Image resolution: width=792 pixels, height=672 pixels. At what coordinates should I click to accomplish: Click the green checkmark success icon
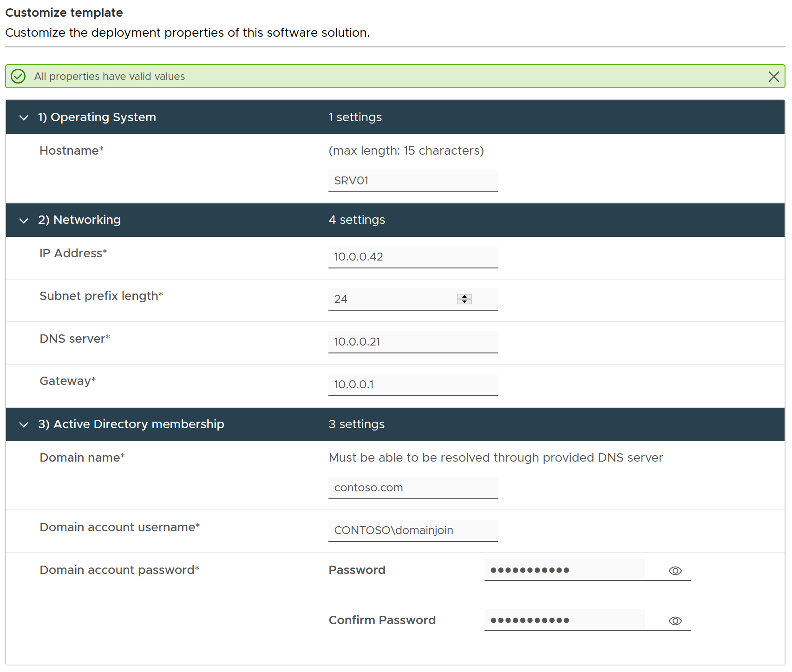(x=18, y=76)
